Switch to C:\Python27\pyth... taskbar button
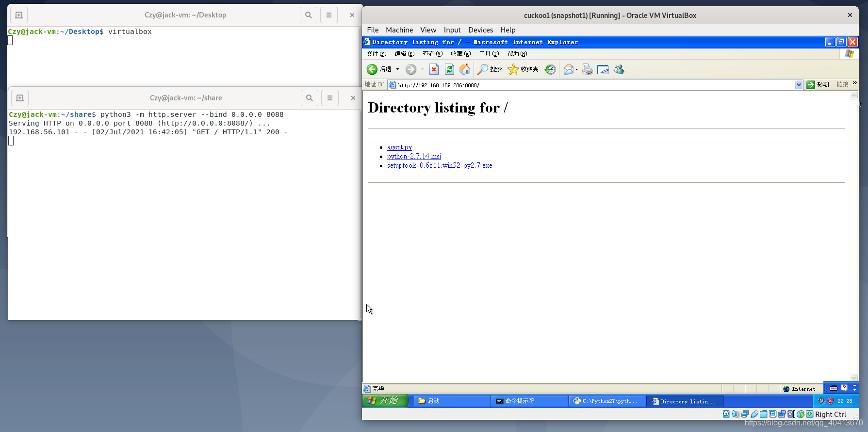The width and height of the screenshot is (868, 432). (x=607, y=401)
